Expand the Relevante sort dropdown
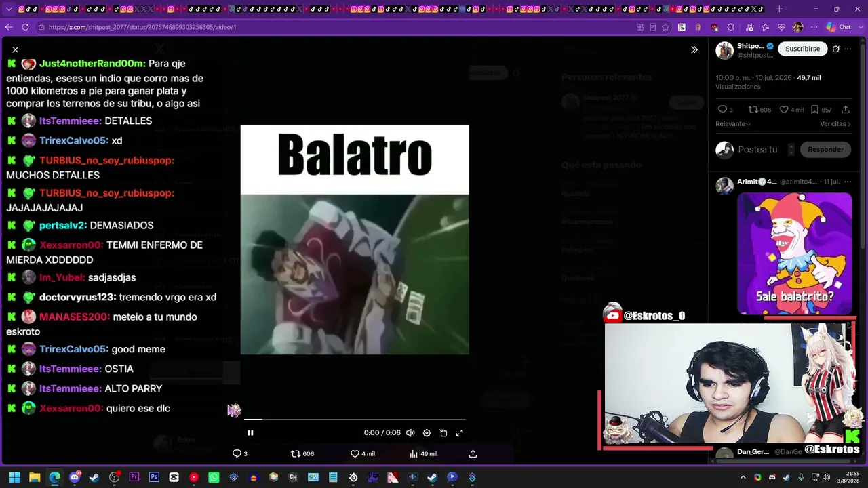The height and width of the screenshot is (488, 868). 733,124
